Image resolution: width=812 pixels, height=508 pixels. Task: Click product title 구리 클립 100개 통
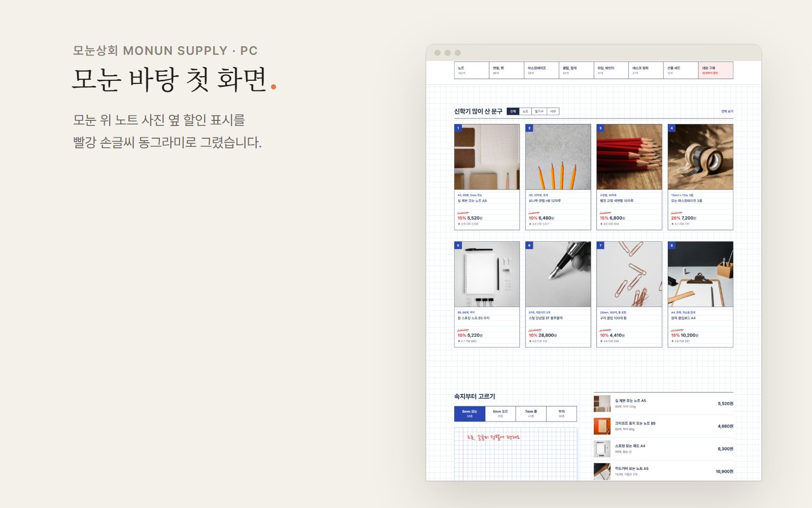(x=613, y=318)
